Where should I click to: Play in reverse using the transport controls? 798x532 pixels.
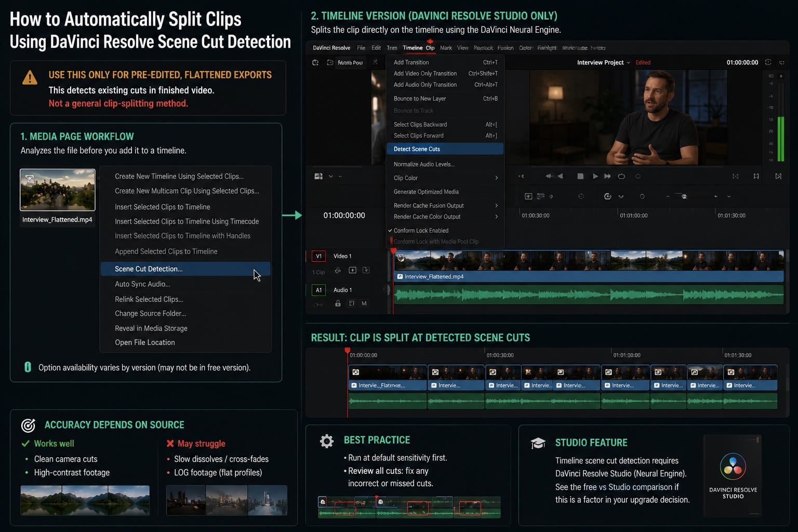[560, 176]
